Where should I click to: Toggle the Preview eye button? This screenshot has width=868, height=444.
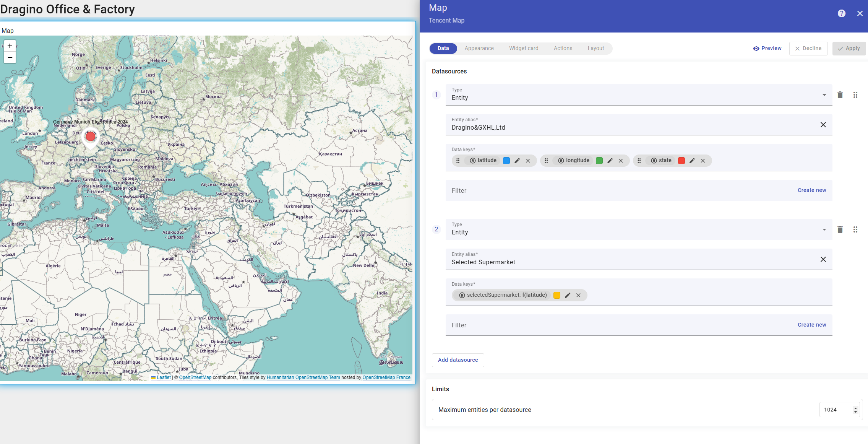click(767, 49)
